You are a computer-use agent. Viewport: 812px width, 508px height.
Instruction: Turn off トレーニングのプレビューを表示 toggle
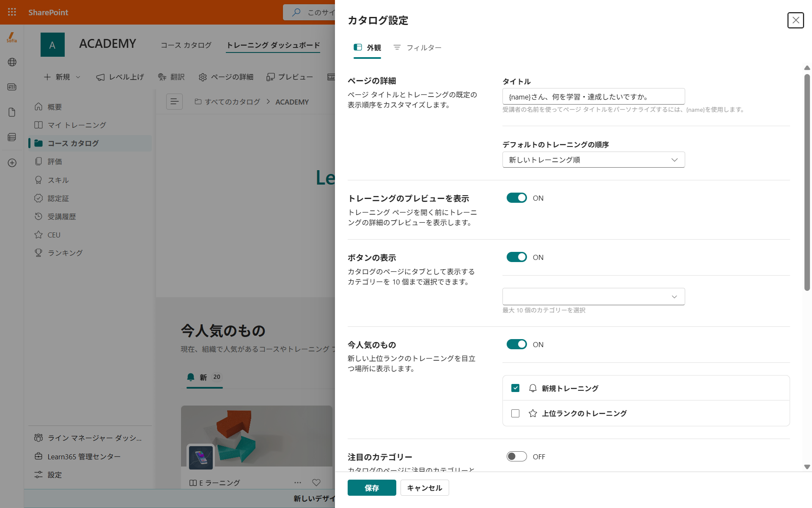517,198
